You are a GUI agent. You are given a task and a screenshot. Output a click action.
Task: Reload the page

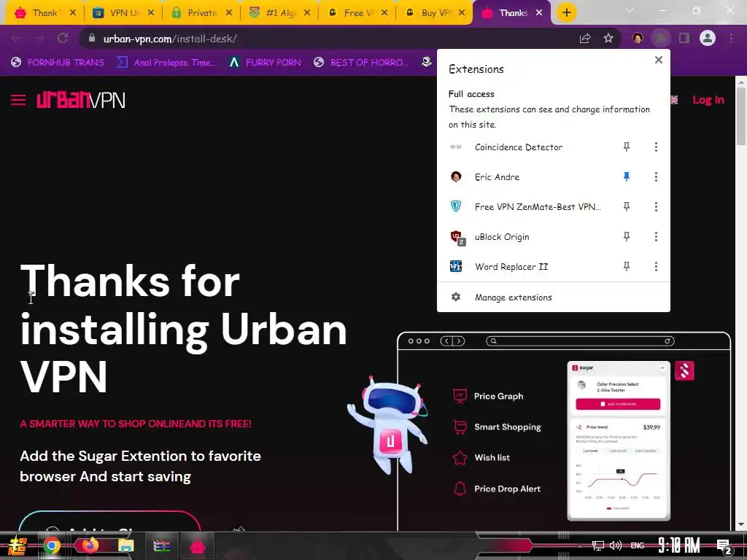[x=63, y=39]
